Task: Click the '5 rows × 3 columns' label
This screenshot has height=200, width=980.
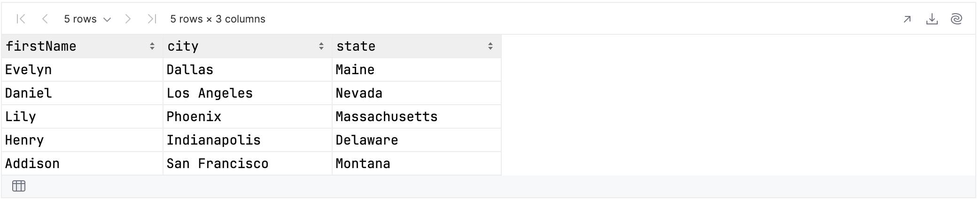Action: pyautogui.click(x=218, y=19)
